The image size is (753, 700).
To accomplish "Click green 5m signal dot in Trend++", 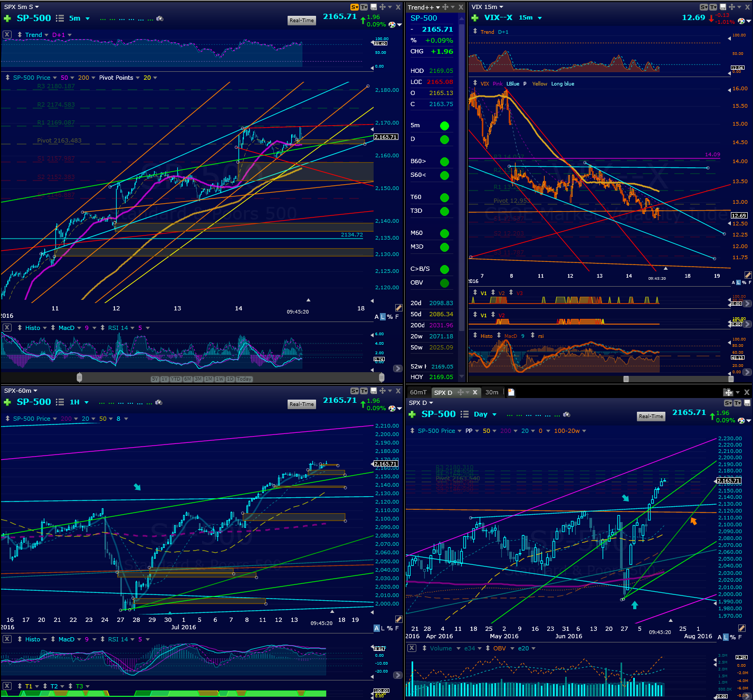I will tap(444, 126).
